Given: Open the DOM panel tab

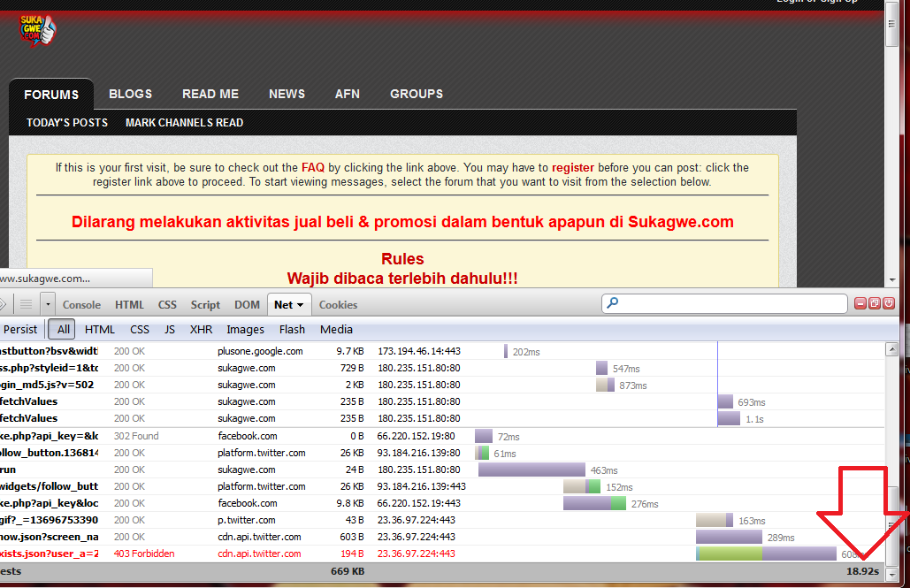Looking at the screenshot, I should pos(247,305).
